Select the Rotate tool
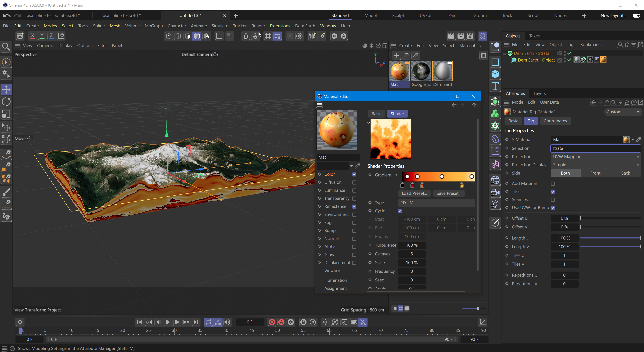 (x=6, y=102)
